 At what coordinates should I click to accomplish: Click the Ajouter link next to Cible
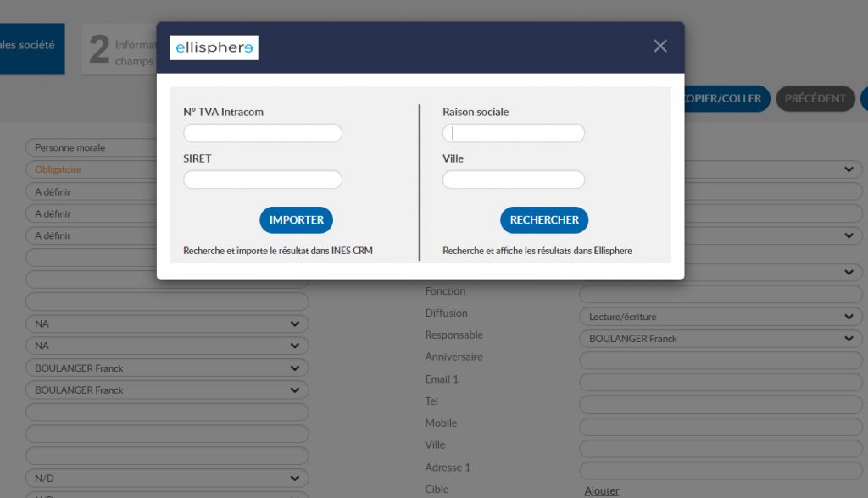coord(601,490)
